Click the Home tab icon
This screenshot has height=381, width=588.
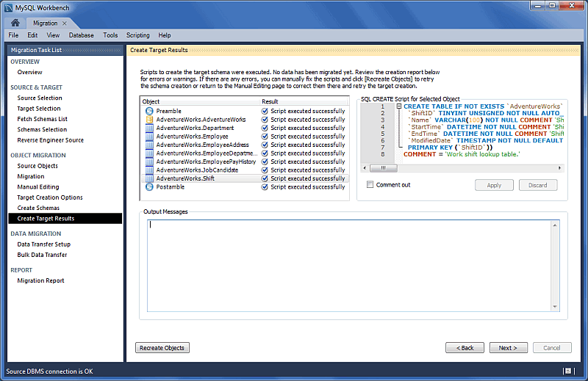[x=15, y=23]
